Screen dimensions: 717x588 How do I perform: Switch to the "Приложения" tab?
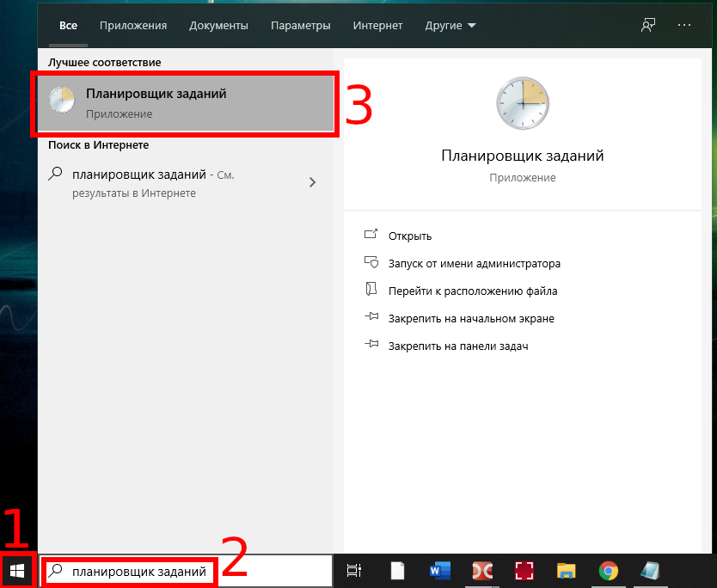pyautogui.click(x=133, y=26)
